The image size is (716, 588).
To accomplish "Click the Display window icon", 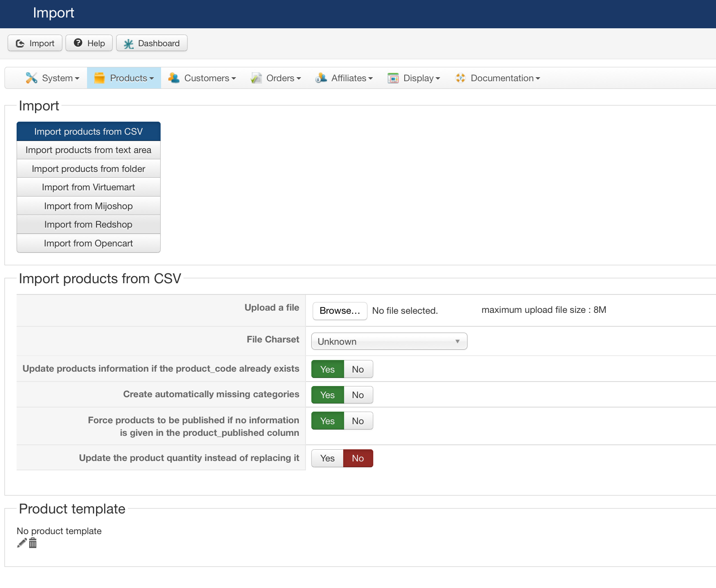I will [x=393, y=78].
